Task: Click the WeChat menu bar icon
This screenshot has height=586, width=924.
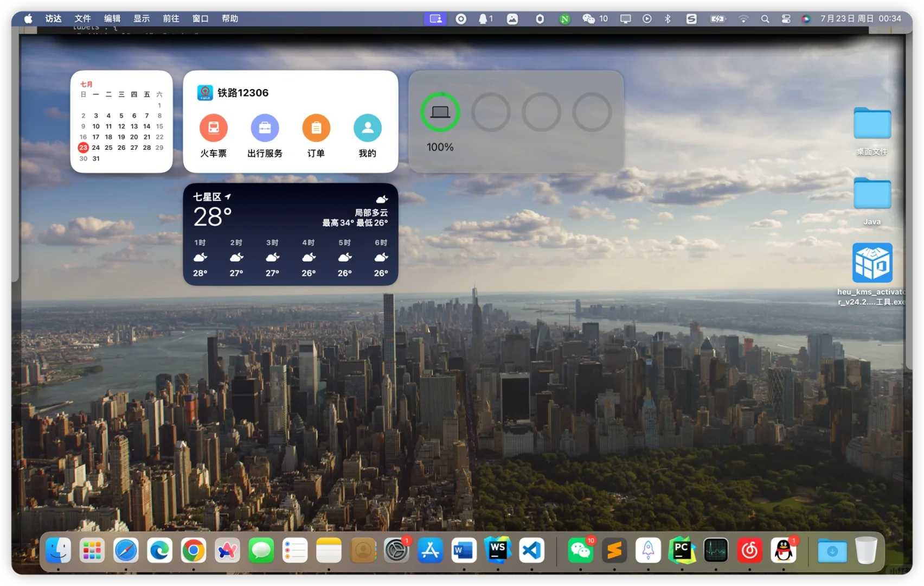Action: point(595,18)
